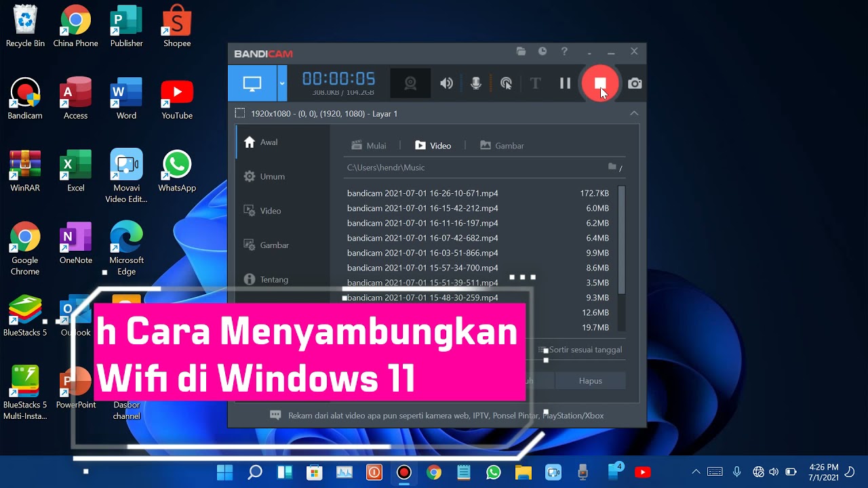
Task: Open the Bandicam desktop shortcut
Action: click(x=25, y=100)
